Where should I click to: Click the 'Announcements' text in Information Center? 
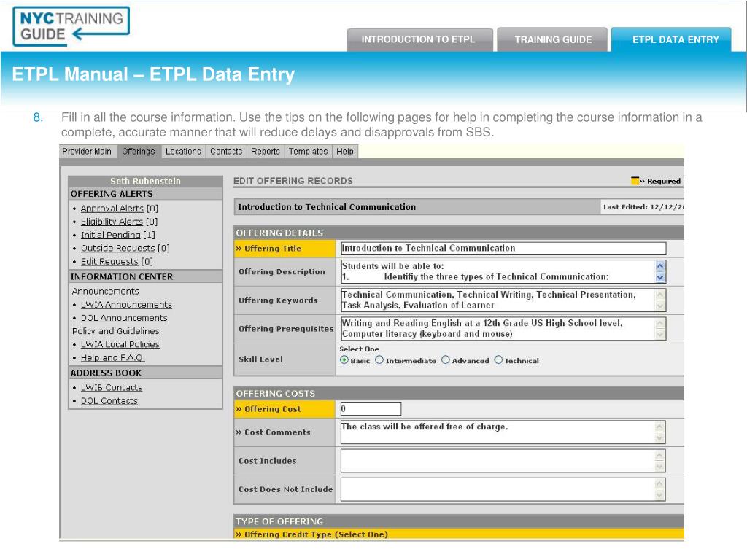tap(105, 292)
